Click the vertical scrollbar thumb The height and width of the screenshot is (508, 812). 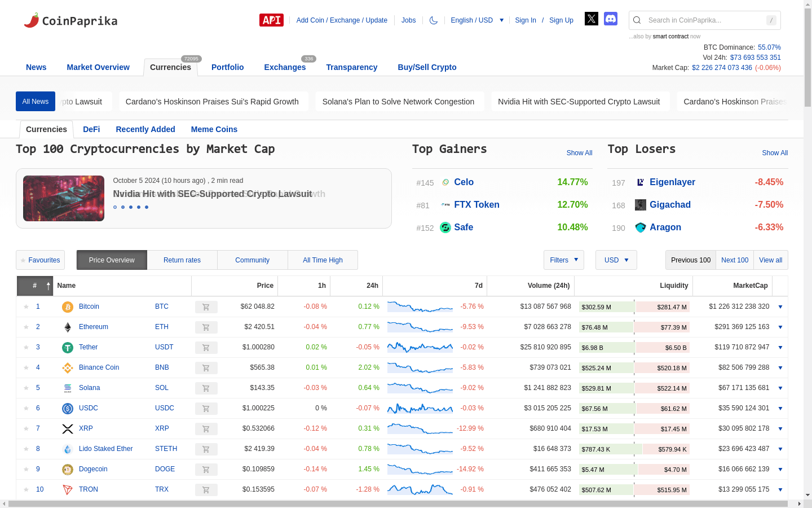click(807, 58)
